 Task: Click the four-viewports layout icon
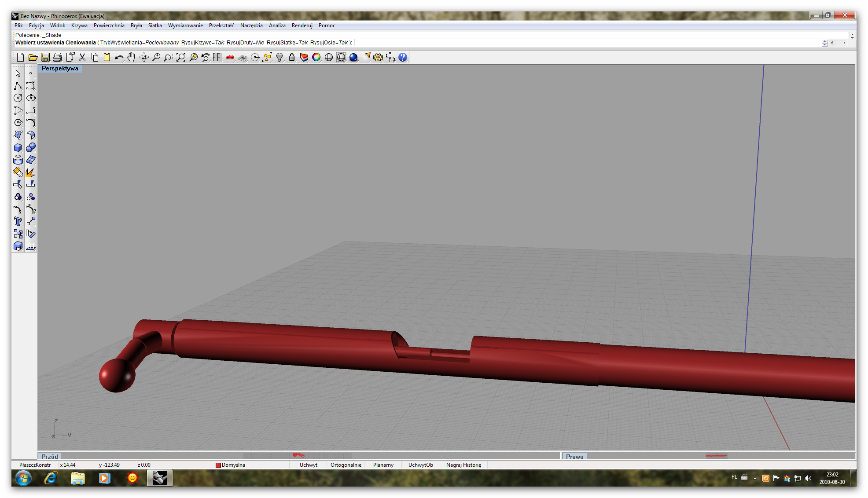(218, 57)
